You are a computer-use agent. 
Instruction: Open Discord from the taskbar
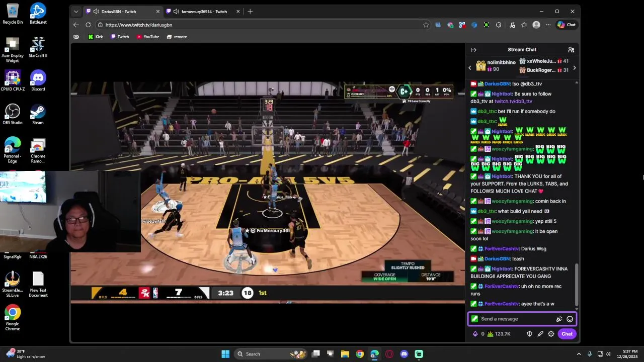404,354
